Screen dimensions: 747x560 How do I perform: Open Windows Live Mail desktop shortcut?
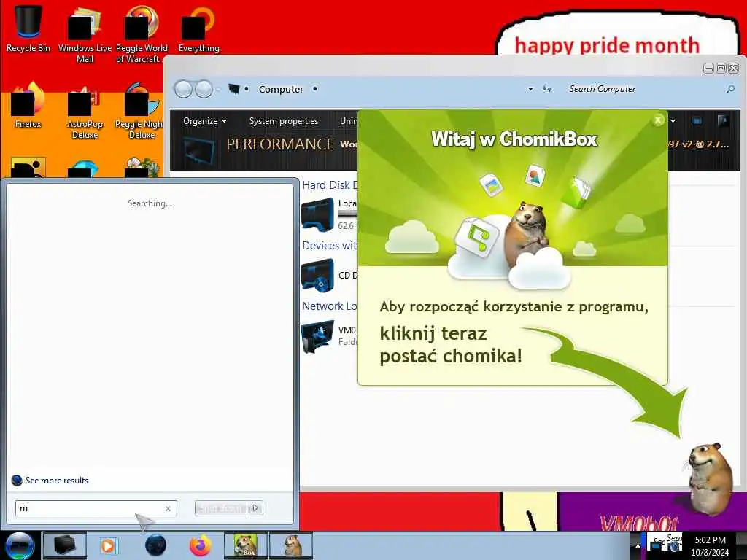tap(85, 34)
